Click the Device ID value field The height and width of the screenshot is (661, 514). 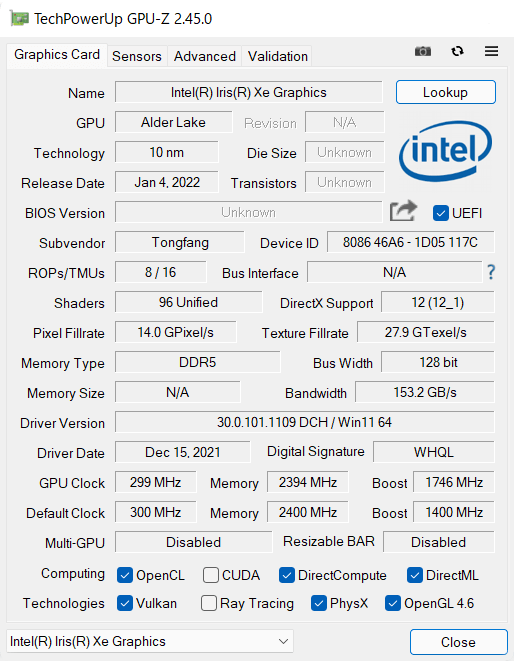click(410, 242)
